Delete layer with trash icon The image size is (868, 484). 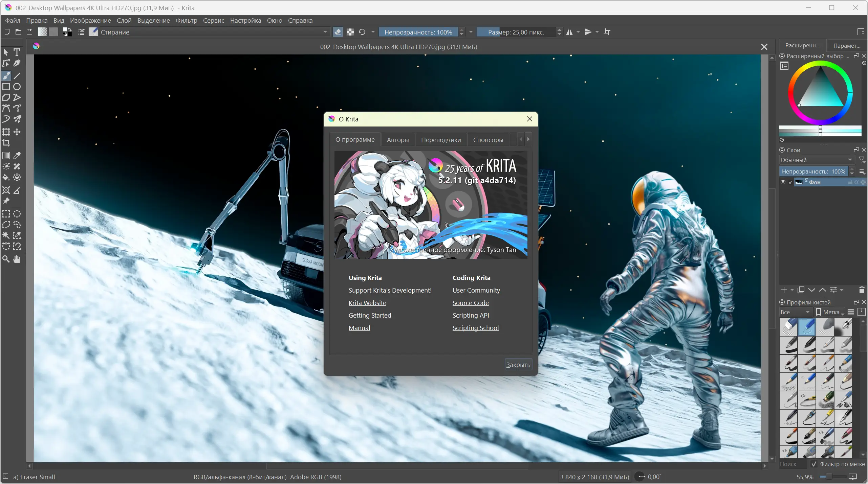pyautogui.click(x=862, y=290)
